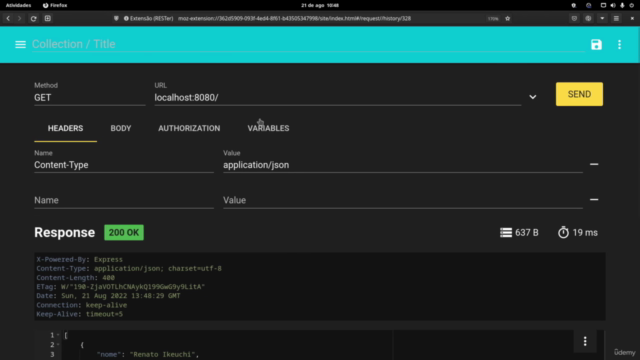640x360 pixels.
Task: Open the system volume indicator
Action: tap(613, 5)
